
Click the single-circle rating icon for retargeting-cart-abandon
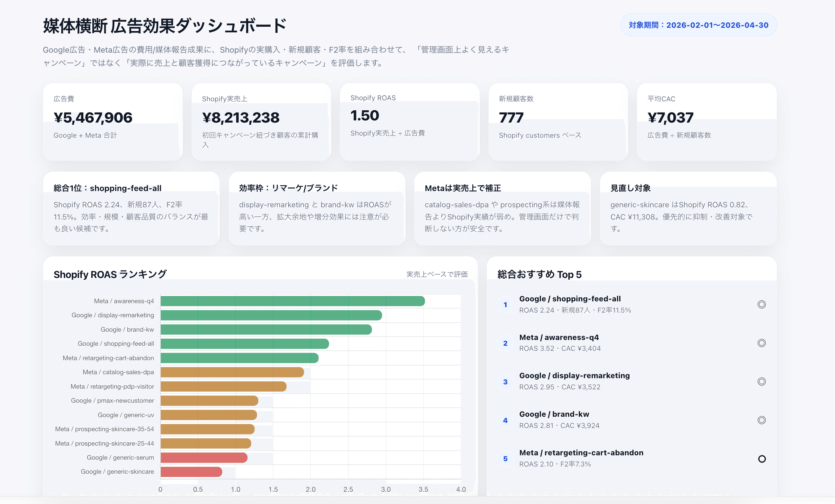762,459
